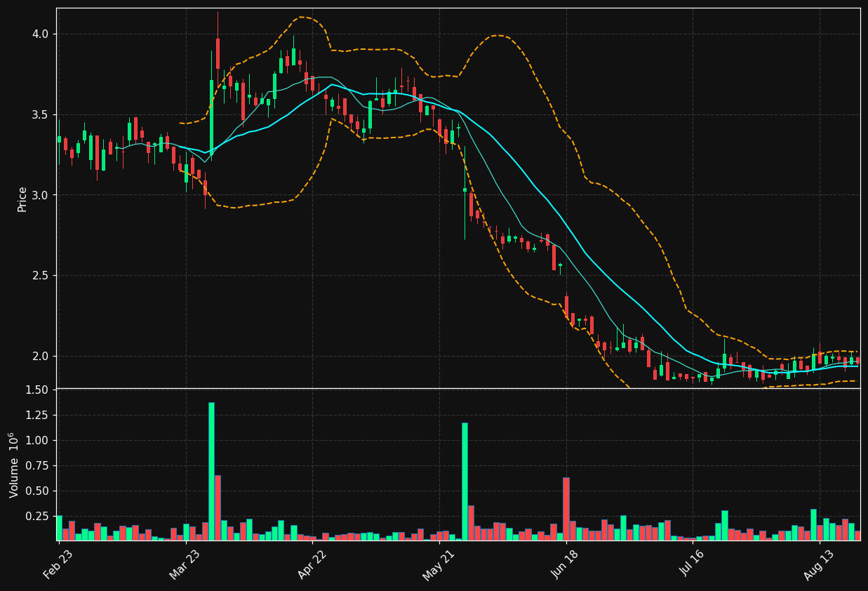Select the 3.0 price tick label

(40, 195)
